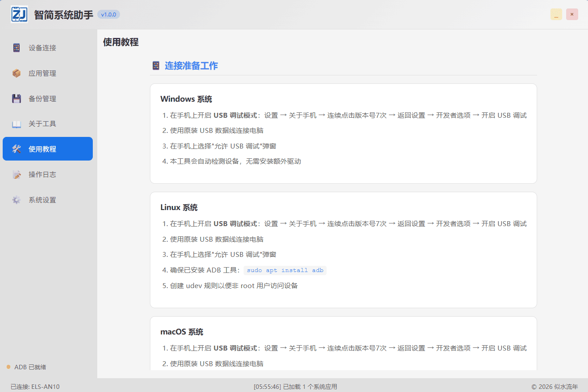Viewport: 588px width, 392px height.
Task: Click the ZJ app logo icon
Action: tap(19, 14)
